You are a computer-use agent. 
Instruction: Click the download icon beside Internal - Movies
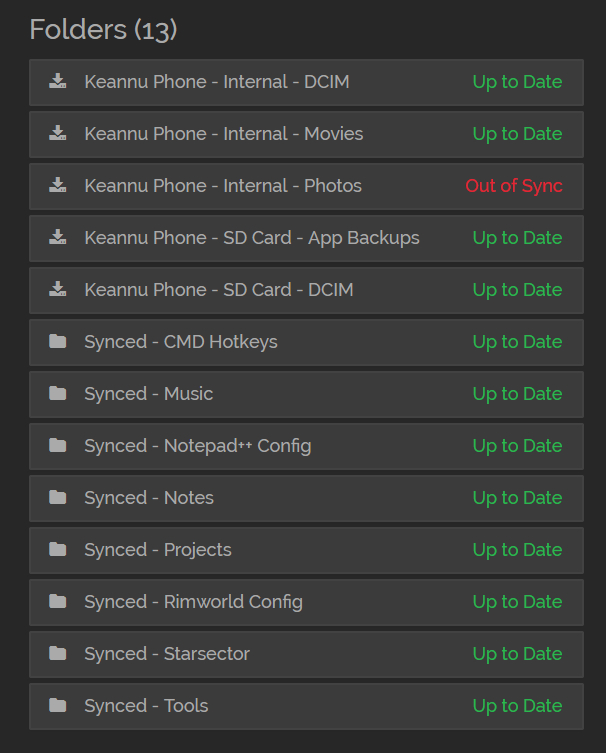[x=58, y=134]
